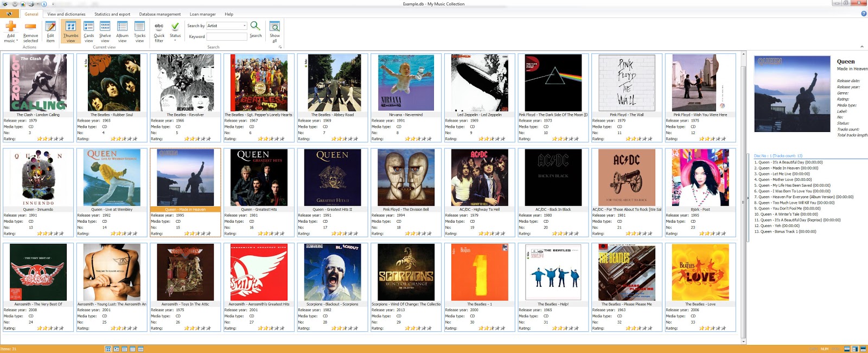Click the 'Pink Floyd - The Division Bell' title
The width and height of the screenshot is (868, 353).
tap(406, 209)
